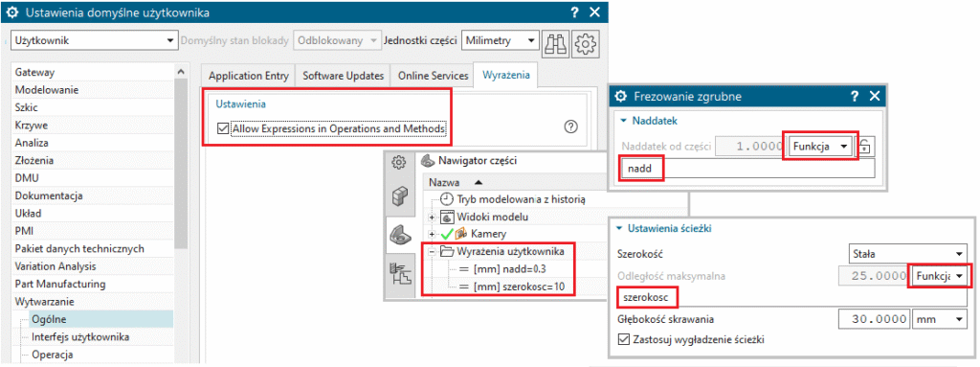980x367 pixels.
Task: Click the help question mark in Ustawienia
Action: click(x=570, y=127)
